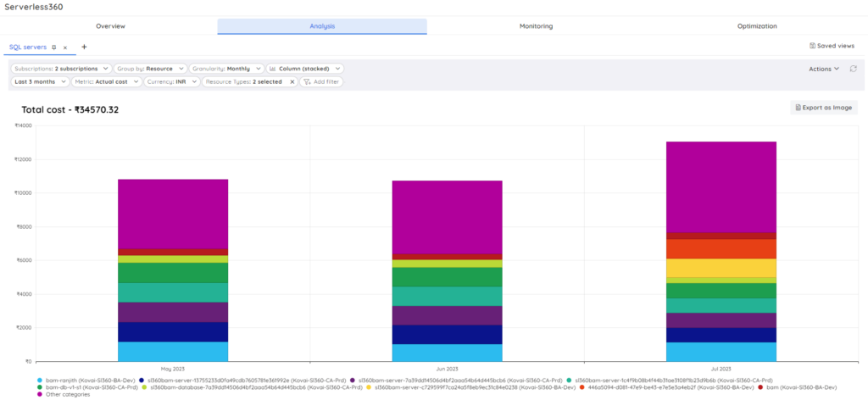Switch to the Overview tab
Viewport: 868px width, 406px height.
pos(110,26)
